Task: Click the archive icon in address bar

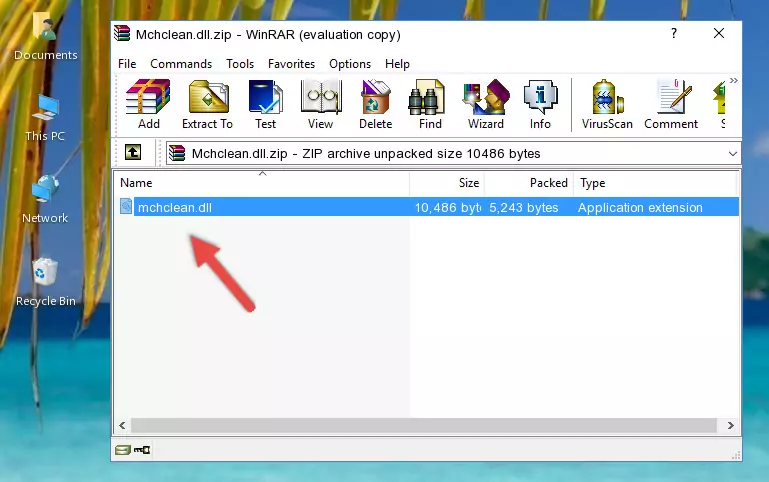Action: point(177,153)
